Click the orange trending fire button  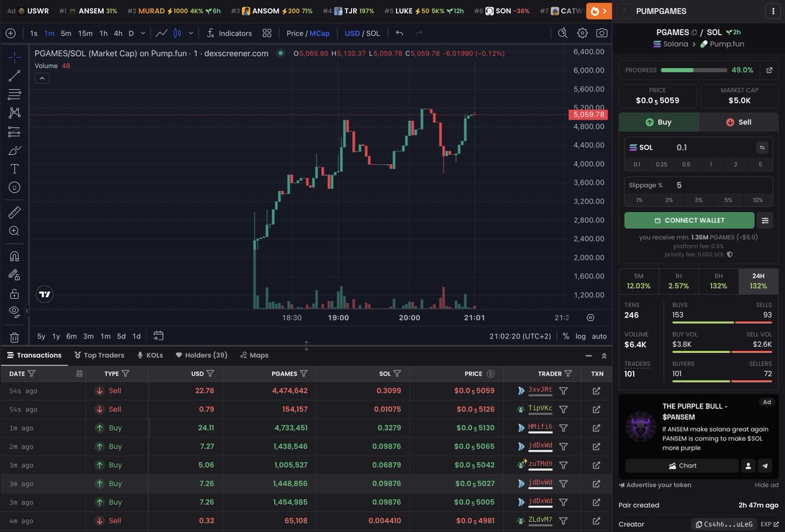click(599, 11)
